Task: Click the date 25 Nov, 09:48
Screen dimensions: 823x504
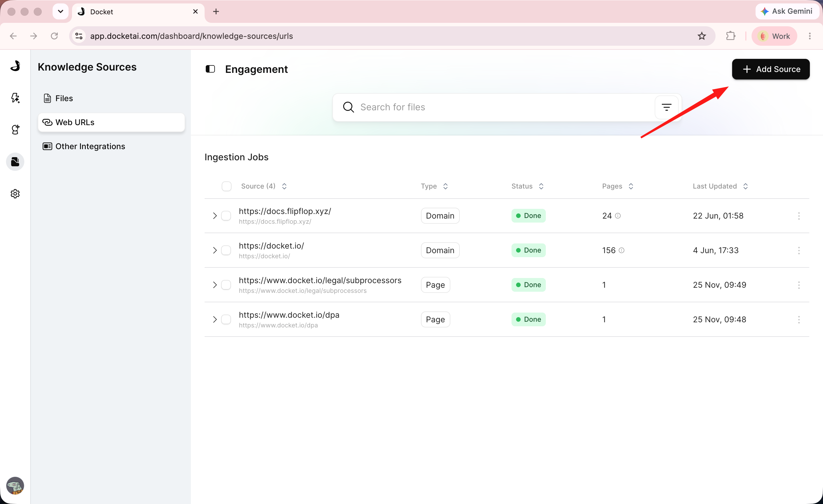Action: coord(720,319)
